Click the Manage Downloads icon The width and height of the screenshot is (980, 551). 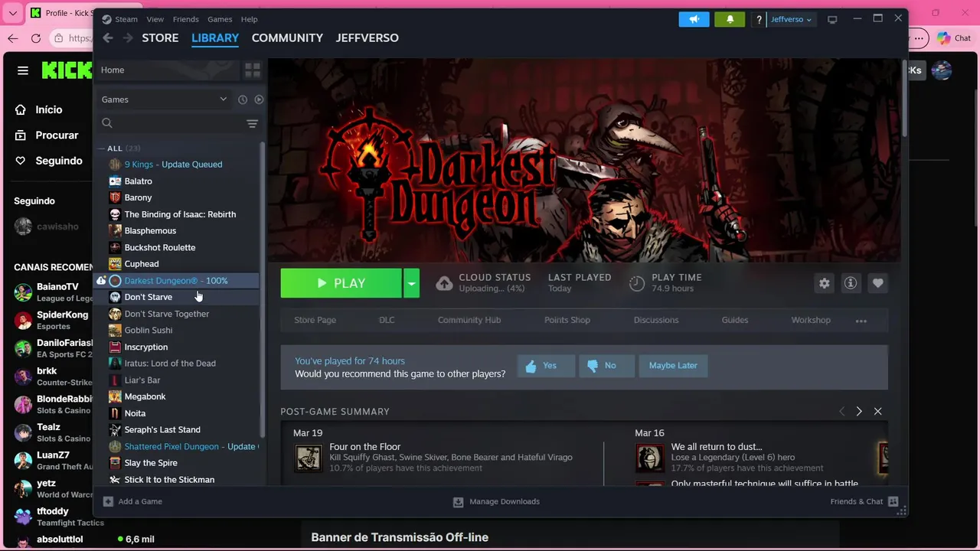(x=458, y=502)
